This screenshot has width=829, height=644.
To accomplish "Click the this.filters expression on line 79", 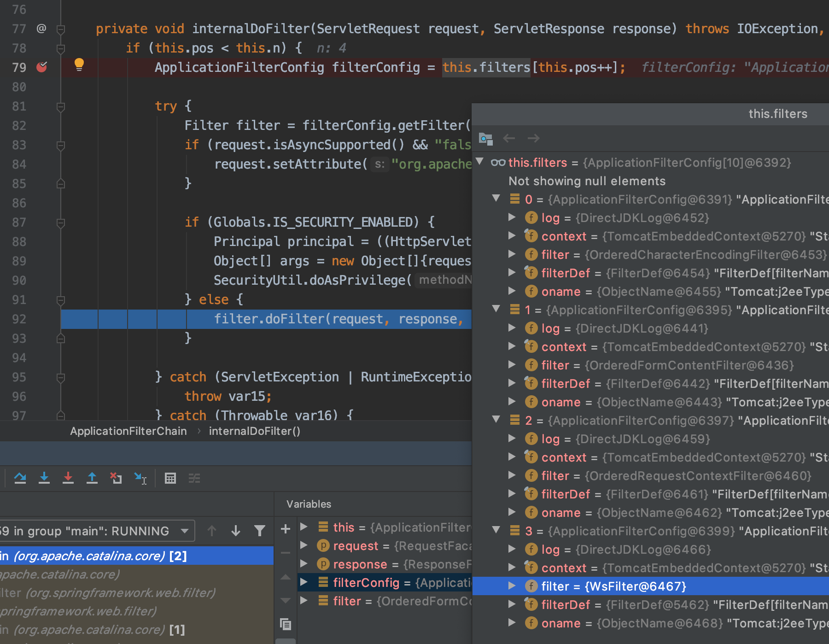I will click(486, 67).
